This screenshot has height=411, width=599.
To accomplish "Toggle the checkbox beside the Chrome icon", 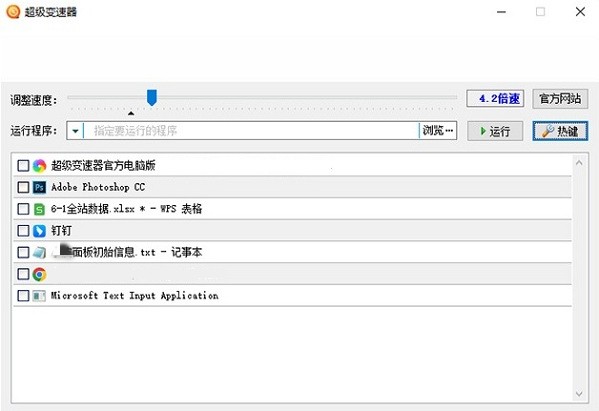I will [23, 274].
